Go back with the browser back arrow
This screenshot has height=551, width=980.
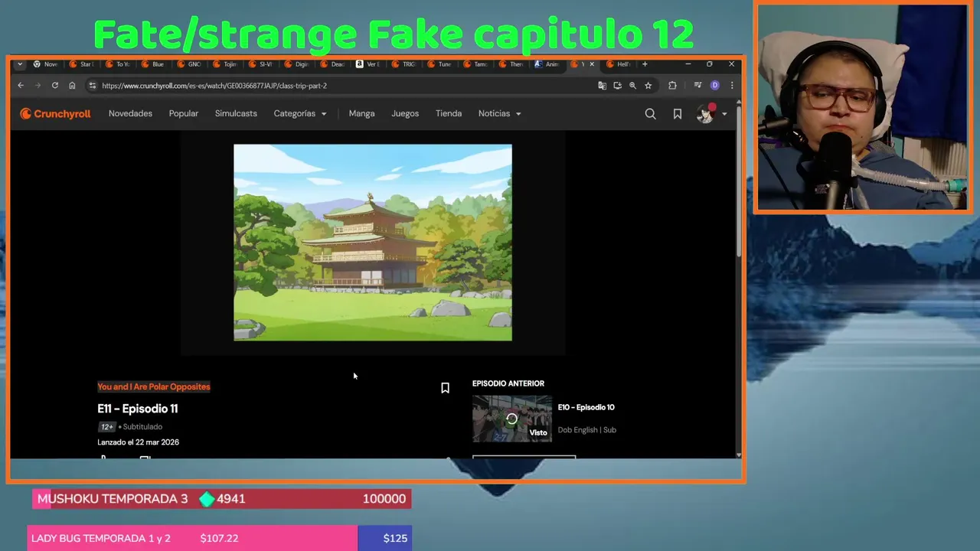(x=21, y=86)
